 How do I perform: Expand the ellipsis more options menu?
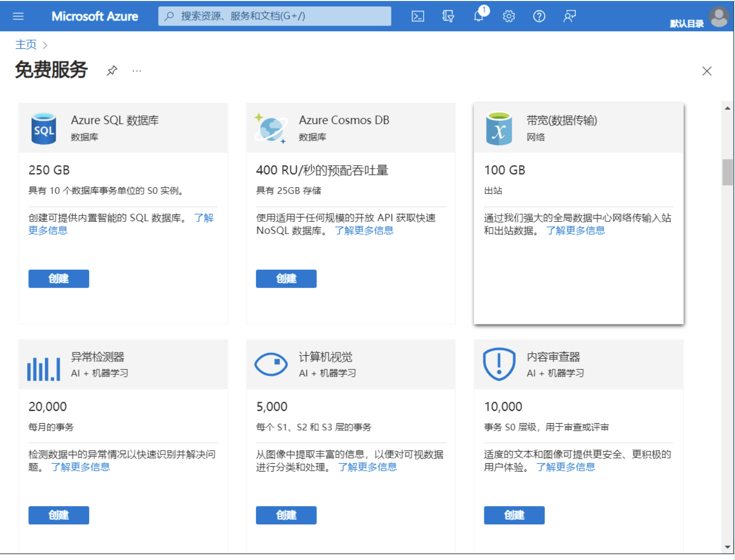click(x=137, y=71)
